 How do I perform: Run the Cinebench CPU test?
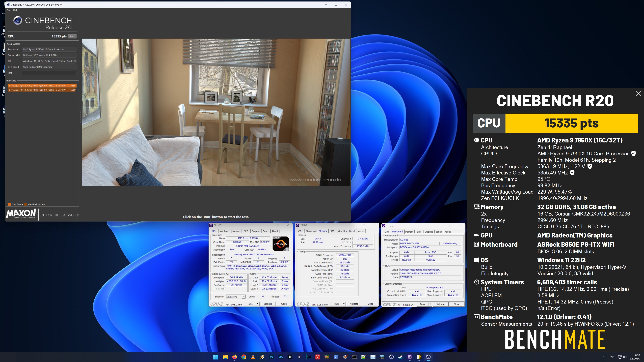tap(72, 36)
